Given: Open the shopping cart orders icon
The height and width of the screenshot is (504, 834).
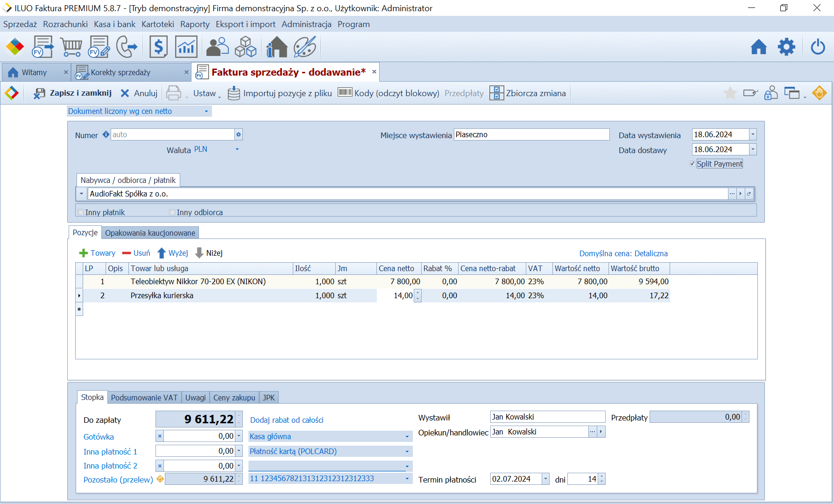Looking at the screenshot, I should pos(71,47).
